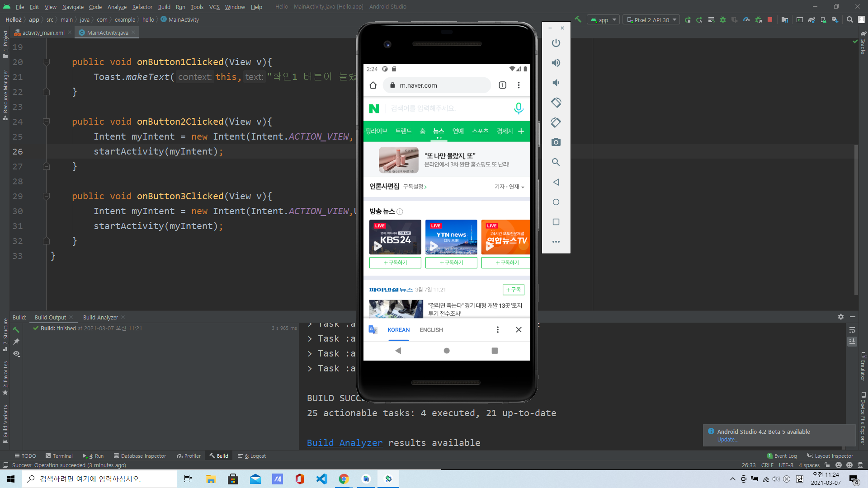Select ENGLISH in translate bar
This screenshot has width=868, height=488.
point(431,330)
